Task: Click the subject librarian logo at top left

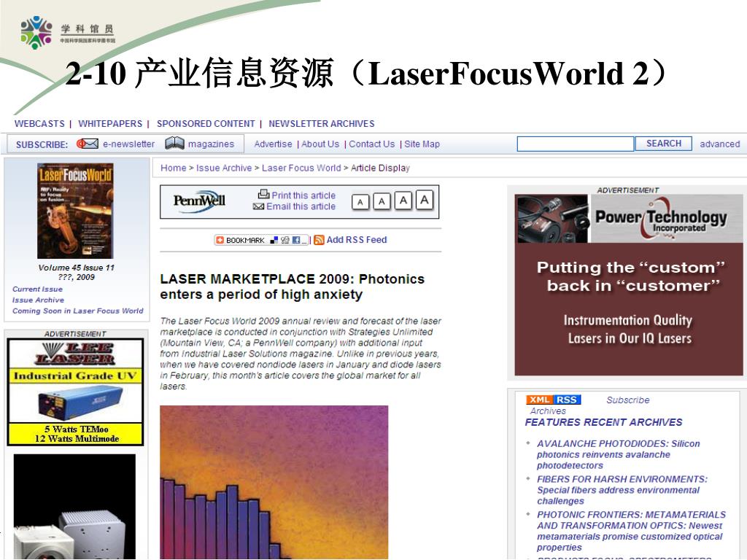Action: click(68, 32)
